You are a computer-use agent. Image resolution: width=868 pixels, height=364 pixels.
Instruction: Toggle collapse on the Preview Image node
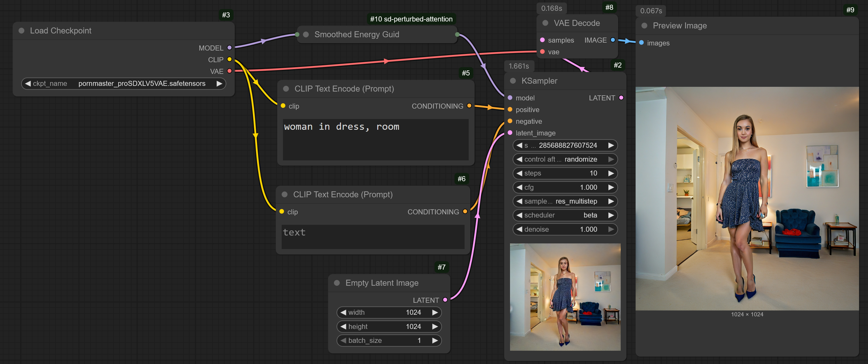644,26
